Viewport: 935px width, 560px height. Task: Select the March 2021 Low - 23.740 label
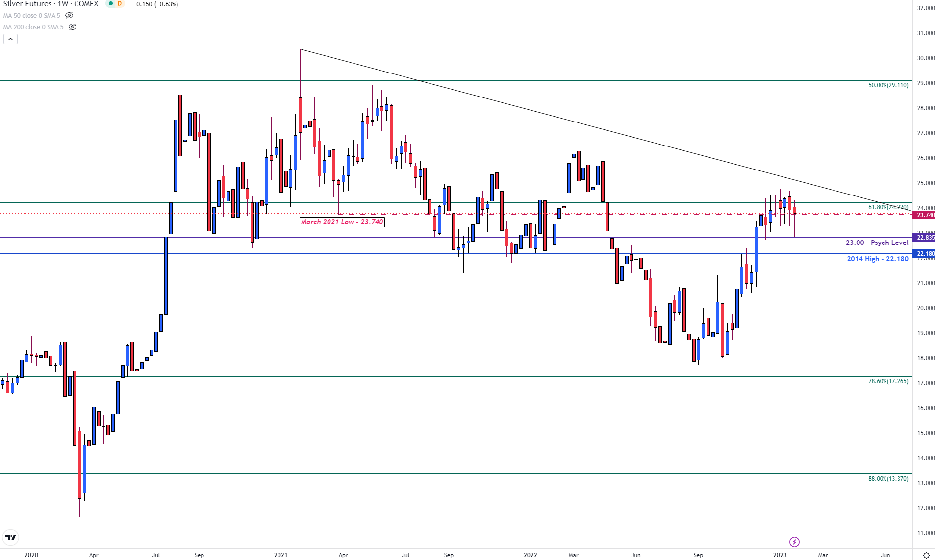point(342,222)
